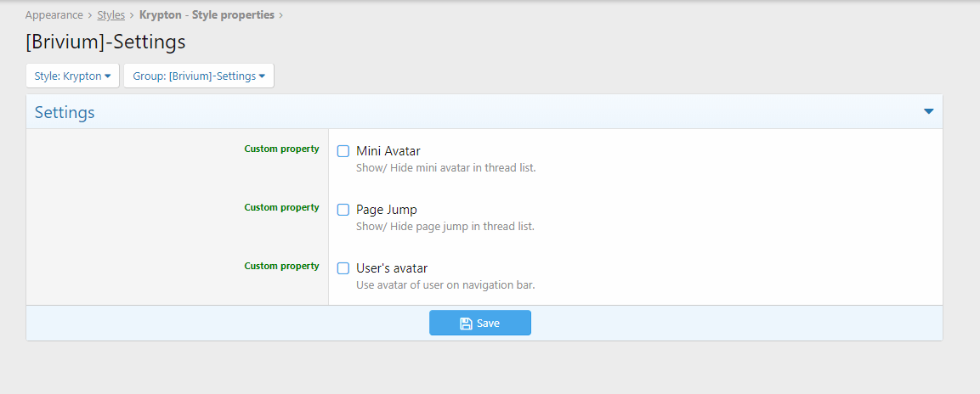Image resolution: width=980 pixels, height=394 pixels.
Task: Open the Style: Krypton dropdown
Action: pyautogui.click(x=72, y=76)
